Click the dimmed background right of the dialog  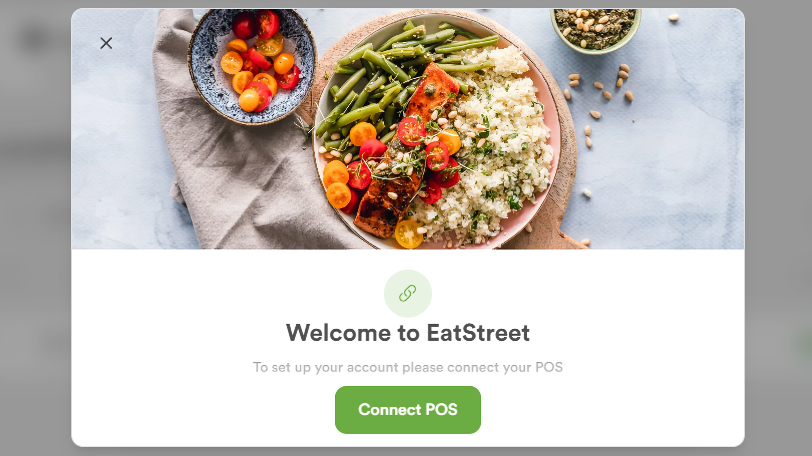tap(778, 228)
